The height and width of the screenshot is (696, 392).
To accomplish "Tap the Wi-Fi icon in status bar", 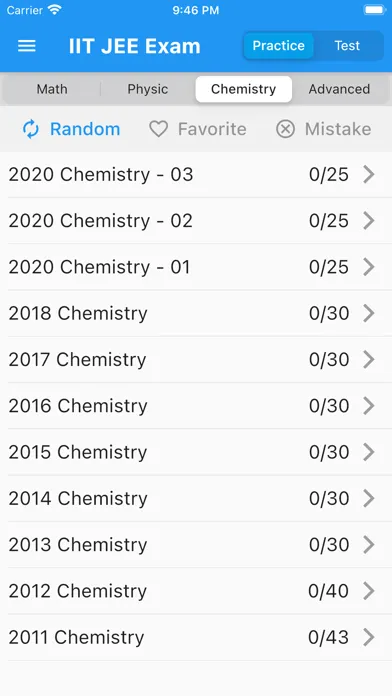I will click(x=55, y=10).
